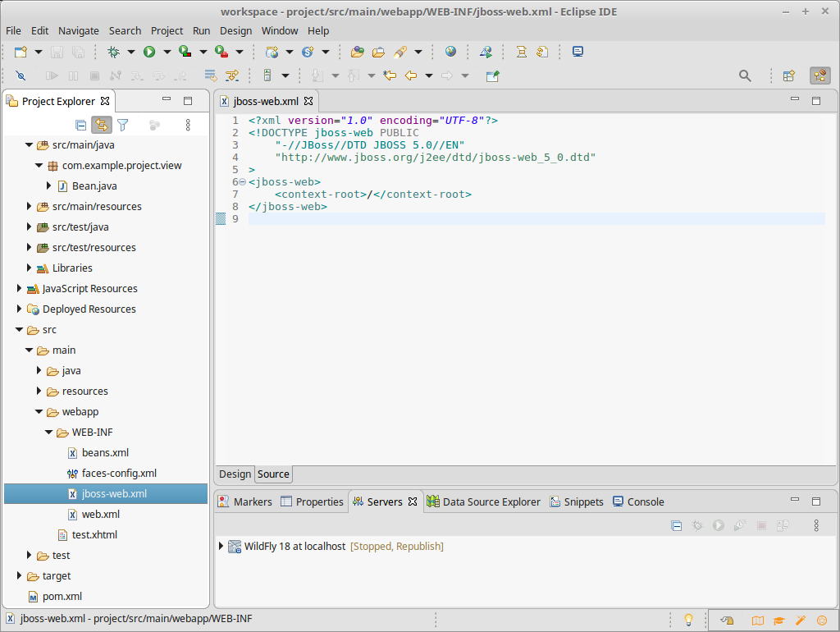
Task: Select the Debug toolbar icon
Action: [x=115, y=52]
